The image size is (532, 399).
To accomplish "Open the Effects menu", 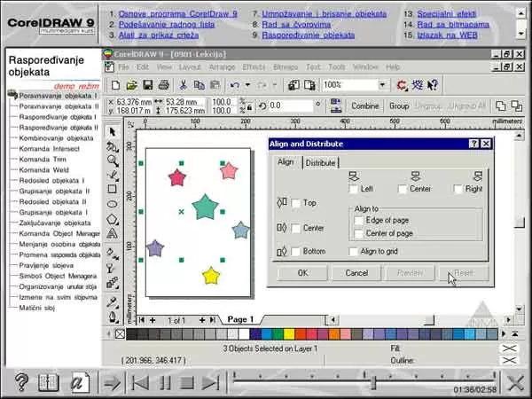I will click(254, 67).
